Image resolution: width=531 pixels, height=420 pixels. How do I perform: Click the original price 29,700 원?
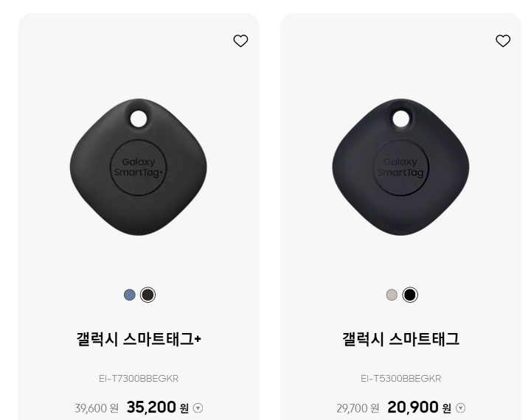tap(358, 408)
